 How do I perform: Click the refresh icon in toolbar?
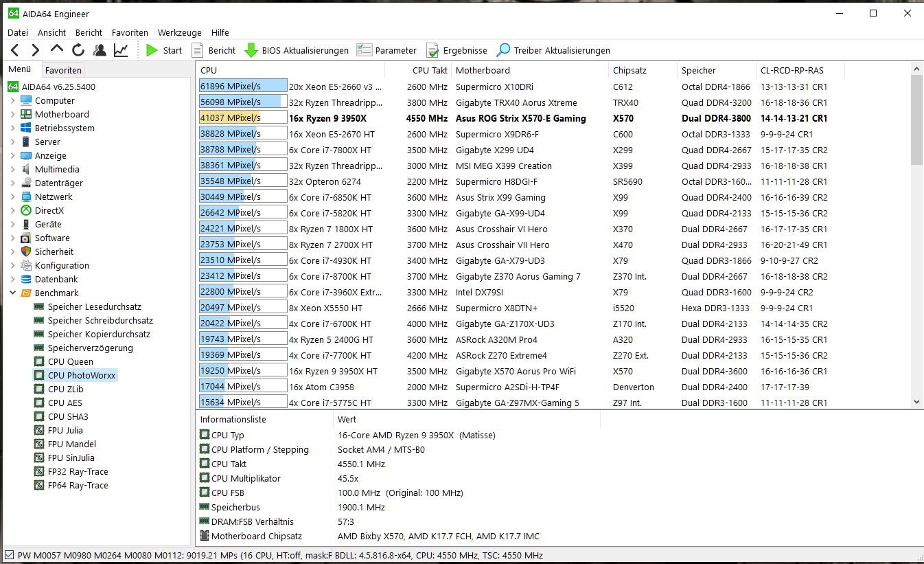pyautogui.click(x=78, y=50)
